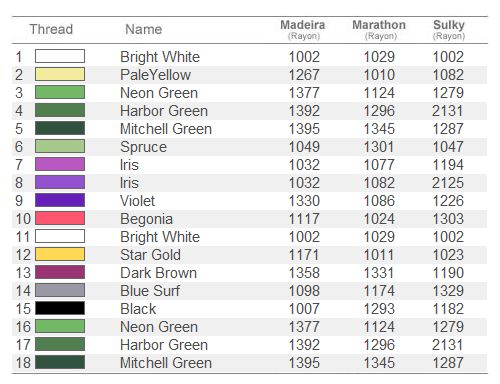This screenshot has width=500, height=384.
Task: Select Sulky code 2125 in row 8
Action: point(448,183)
